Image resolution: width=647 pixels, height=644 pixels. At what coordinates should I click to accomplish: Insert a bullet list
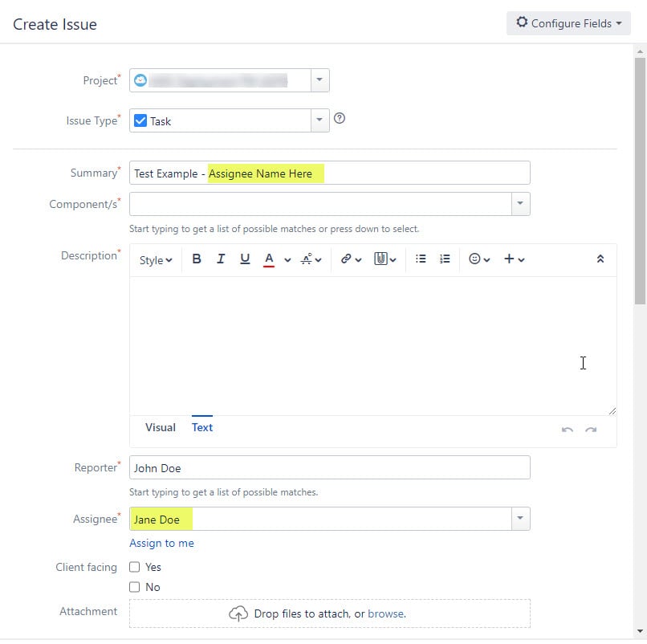pos(421,259)
